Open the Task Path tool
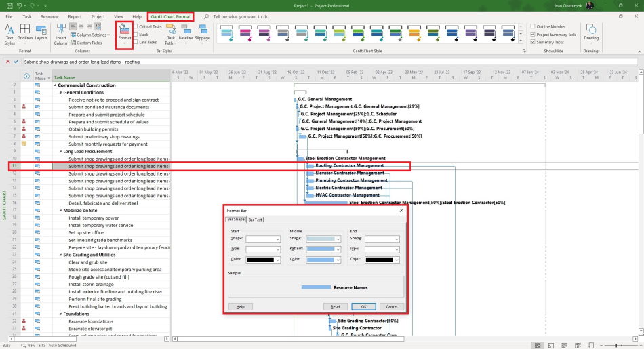Image resolution: width=644 pixels, height=349 pixels. click(x=171, y=35)
